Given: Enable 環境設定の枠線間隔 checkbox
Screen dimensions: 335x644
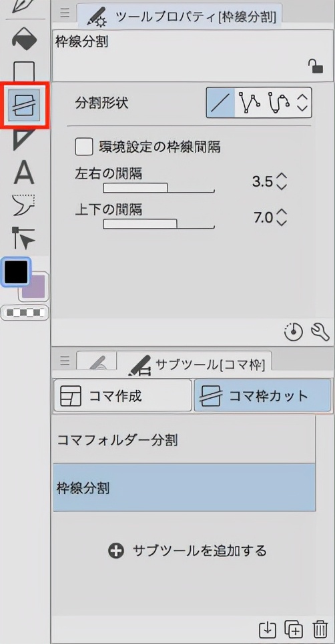Looking at the screenshot, I should click(x=84, y=147).
